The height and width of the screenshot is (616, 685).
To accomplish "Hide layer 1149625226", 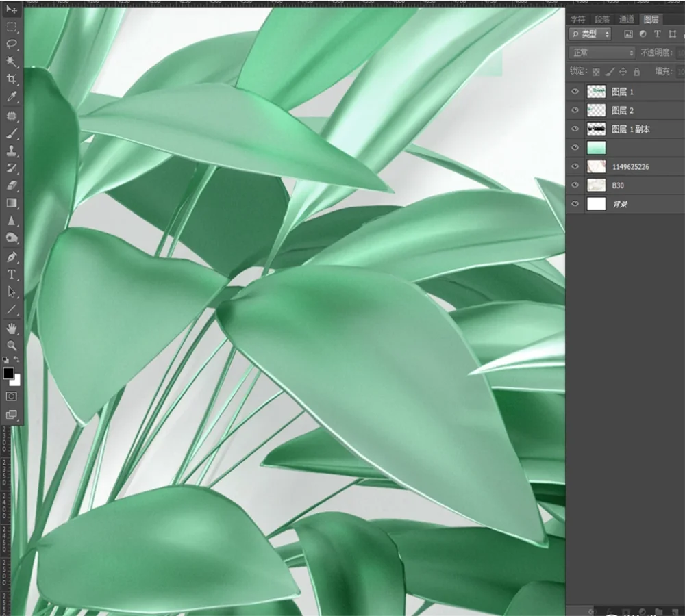I will [x=575, y=166].
